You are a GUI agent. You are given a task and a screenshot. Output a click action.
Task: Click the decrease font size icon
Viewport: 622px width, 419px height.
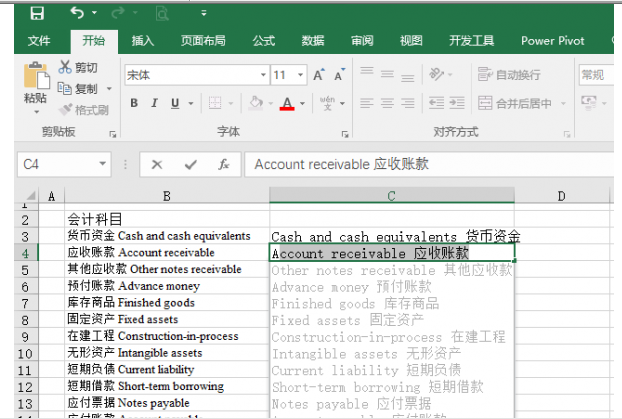coord(340,74)
